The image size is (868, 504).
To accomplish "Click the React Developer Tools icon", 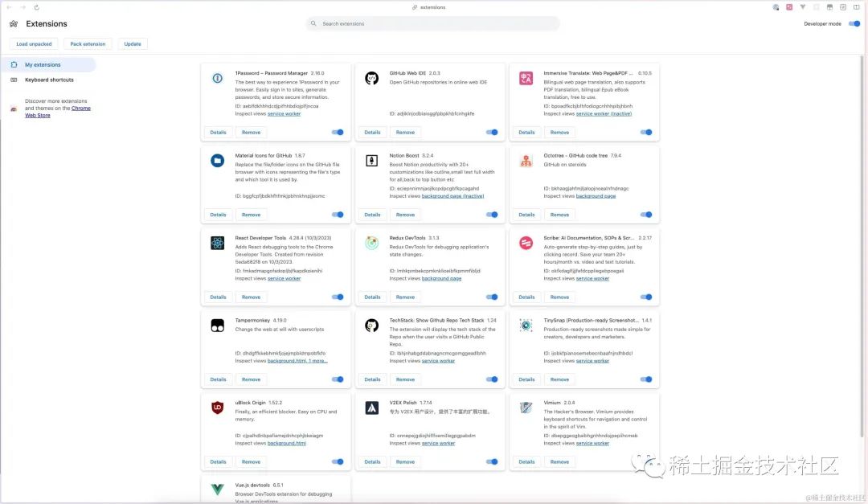I will click(217, 243).
